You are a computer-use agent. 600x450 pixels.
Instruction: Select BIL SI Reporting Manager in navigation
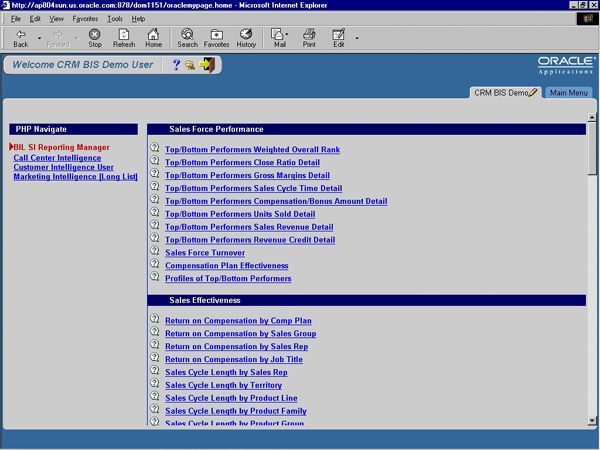[x=61, y=147]
